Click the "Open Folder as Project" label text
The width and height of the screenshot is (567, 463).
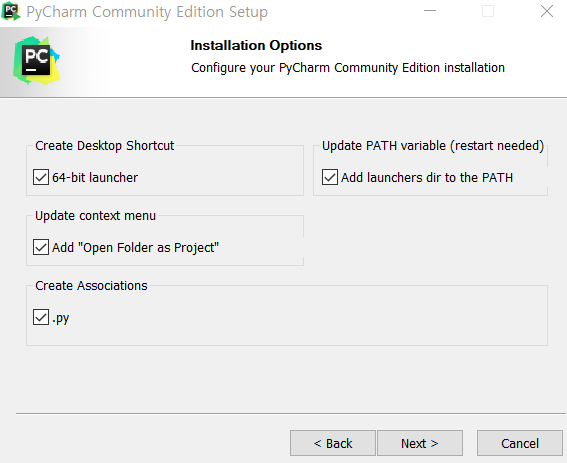136,248
